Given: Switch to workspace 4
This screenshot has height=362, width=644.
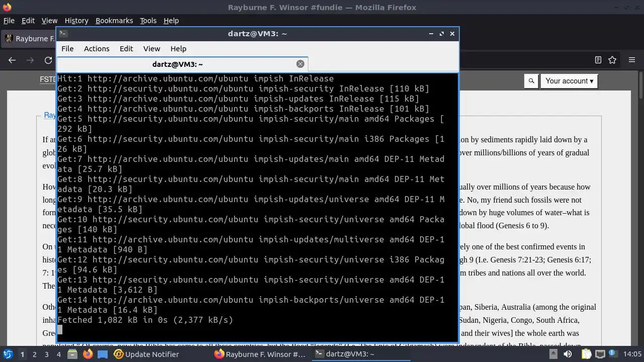Looking at the screenshot, I should [x=58, y=354].
